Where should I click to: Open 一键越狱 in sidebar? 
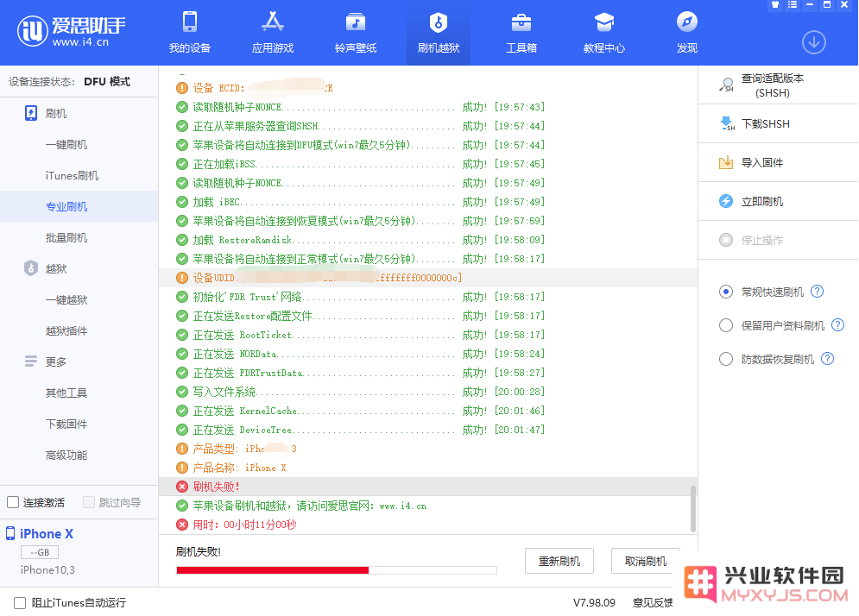[x=66, y=299]
